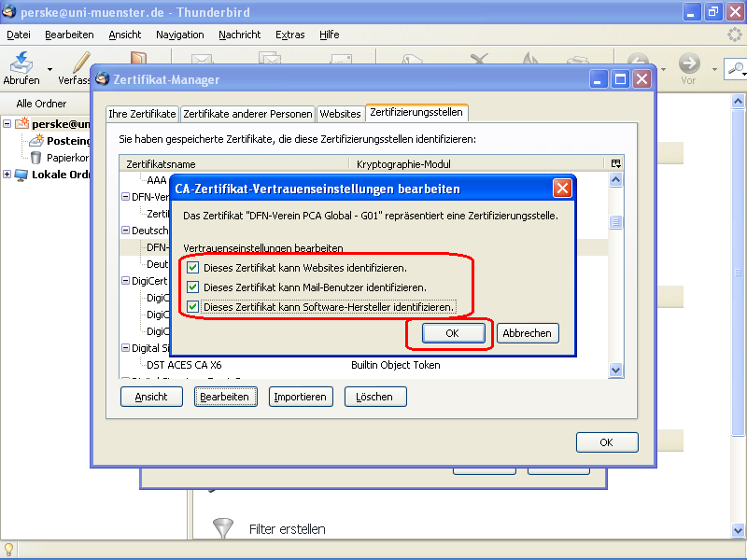This screenshot has height=560, width=747.
Task: Collapse the DFN-Verein certificate tree entry
Action: 124,196
